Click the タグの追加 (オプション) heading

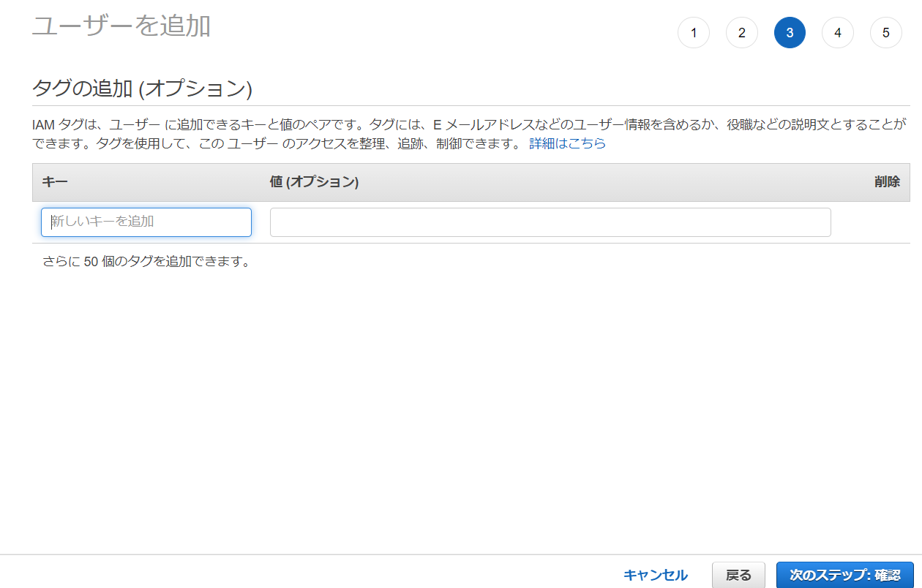pos(142,89)
